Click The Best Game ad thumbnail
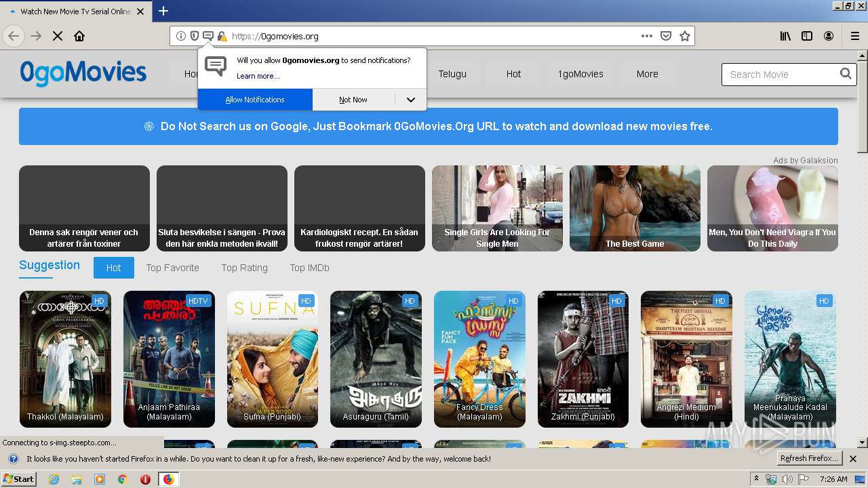 click(635, 208)
